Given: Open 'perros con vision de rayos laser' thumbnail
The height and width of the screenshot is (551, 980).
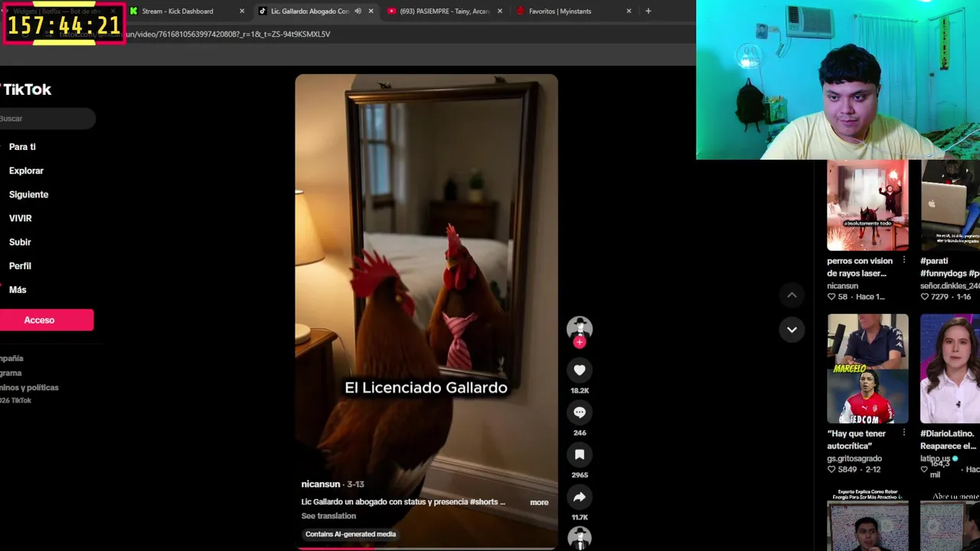Looking at the screenshot, I should point(867,205).
